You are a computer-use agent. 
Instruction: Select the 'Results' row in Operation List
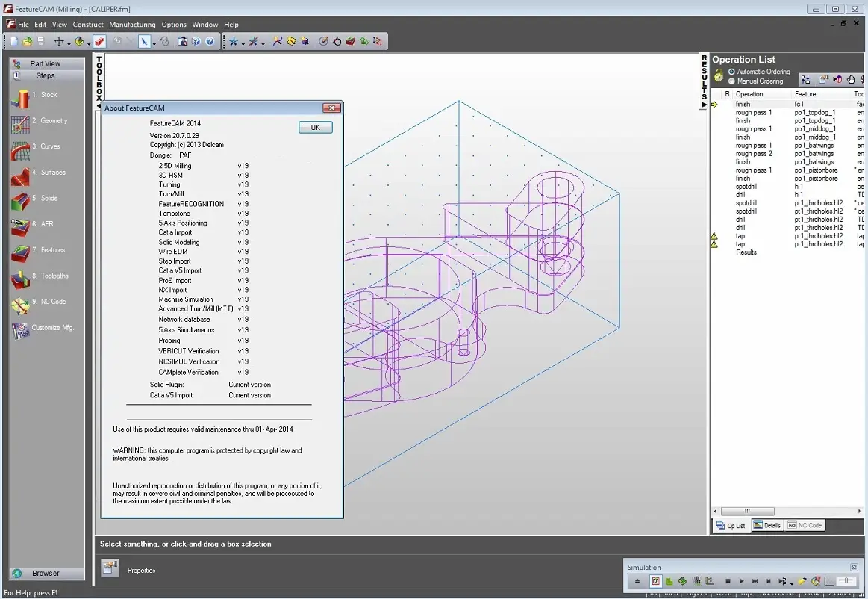click(787, 252)
